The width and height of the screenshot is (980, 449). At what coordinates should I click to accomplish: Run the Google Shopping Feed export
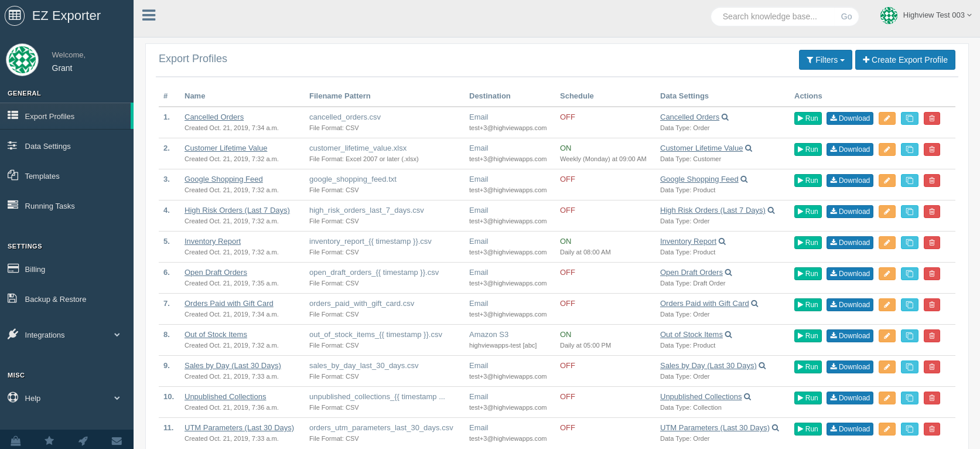[808, 181]
